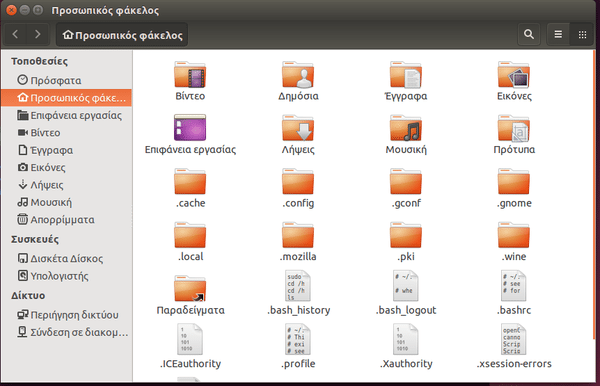Open Πρόσφατα in the sidebar
600x386 pixels.
pyautogui.click(x=66, y=80)
